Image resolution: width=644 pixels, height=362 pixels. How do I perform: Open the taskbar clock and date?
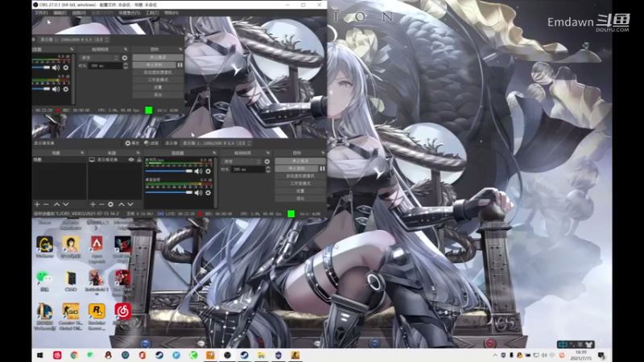click(581, 356)
